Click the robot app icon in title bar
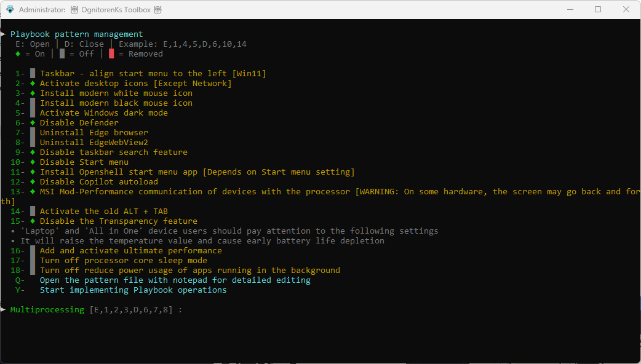Viewport: 641px width, 364px height. point(10,9)
